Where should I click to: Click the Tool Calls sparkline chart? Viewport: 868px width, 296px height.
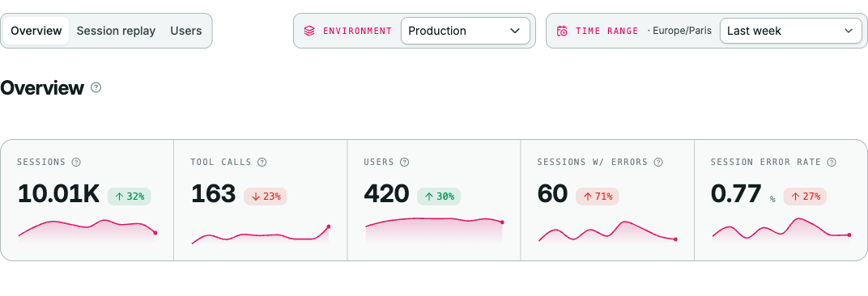click(261, 235)
